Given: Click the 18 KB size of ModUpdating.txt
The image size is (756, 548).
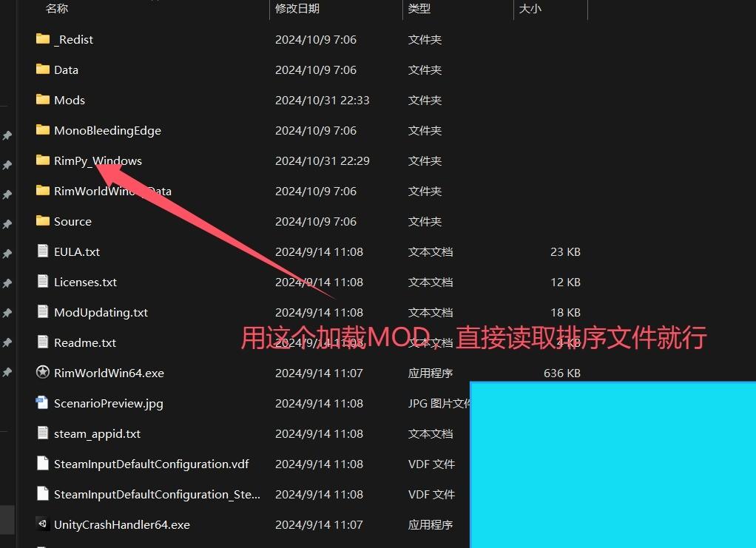Looking at the screenshot, I should pyautogui.click(x=565, y=313).
